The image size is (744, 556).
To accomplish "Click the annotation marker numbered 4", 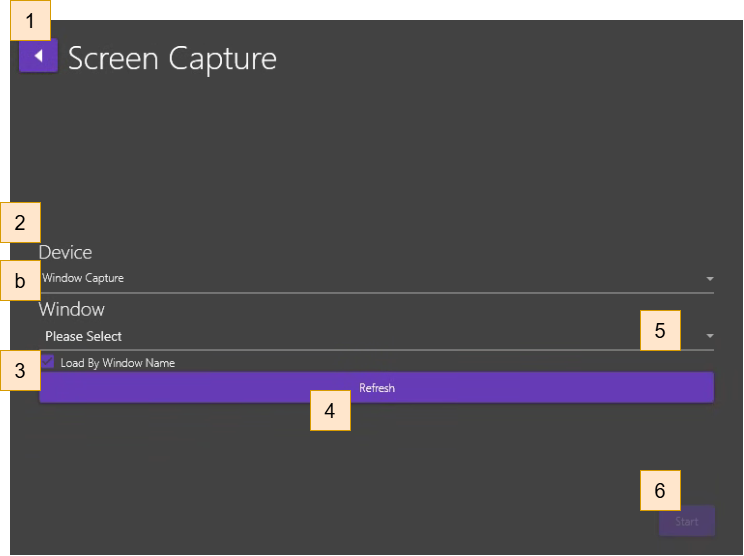I will pyautogui.click(x=330, y=410).
